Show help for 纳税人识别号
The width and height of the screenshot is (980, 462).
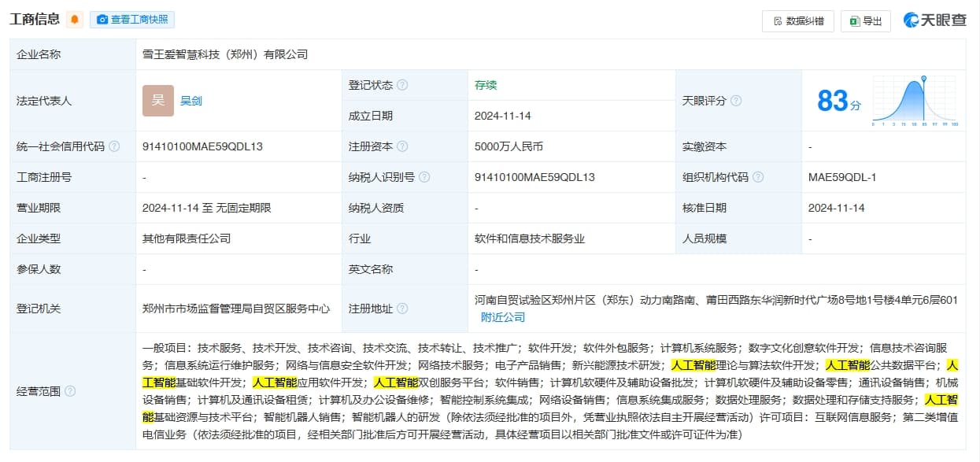click(424, 177)
